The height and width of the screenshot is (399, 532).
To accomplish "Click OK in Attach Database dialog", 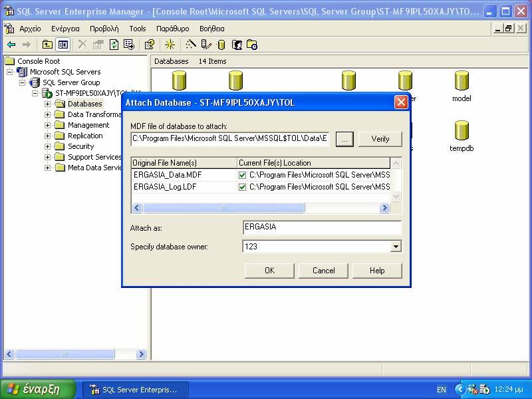I will coord(269,271).
